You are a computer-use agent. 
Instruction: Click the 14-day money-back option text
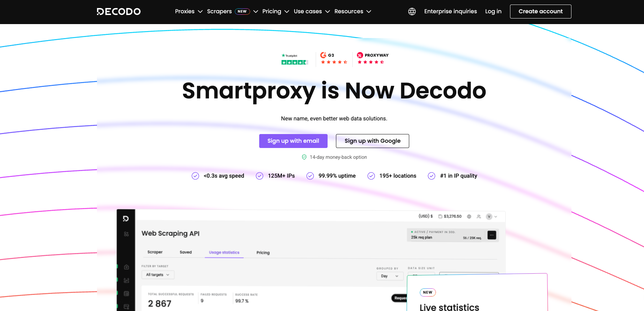[x=338, y=157]
